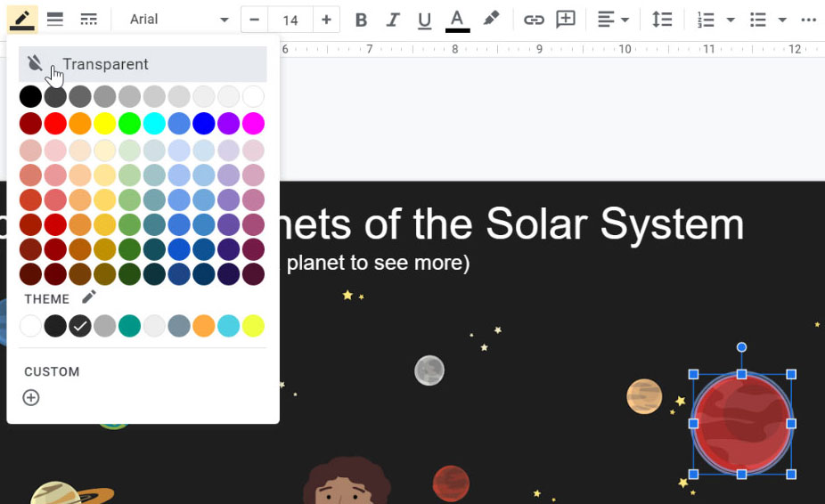Open the border weight tool
The width and height of the screenshot is (825, 504).
55,20
